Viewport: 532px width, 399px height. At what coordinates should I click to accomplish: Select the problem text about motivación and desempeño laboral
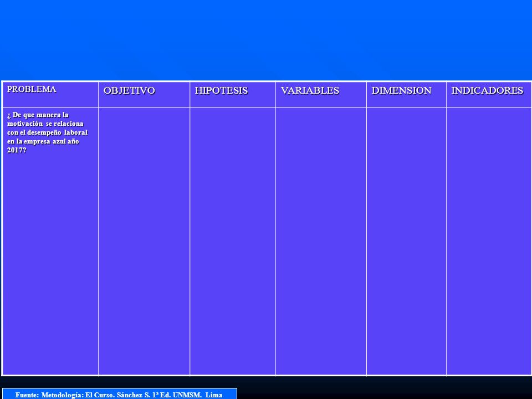click(47, 132)
